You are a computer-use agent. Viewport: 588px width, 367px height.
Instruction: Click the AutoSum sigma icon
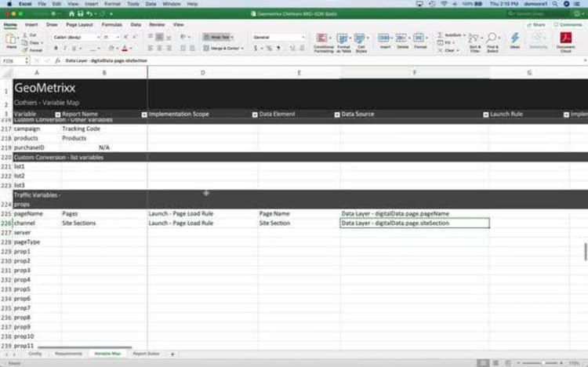441,35
